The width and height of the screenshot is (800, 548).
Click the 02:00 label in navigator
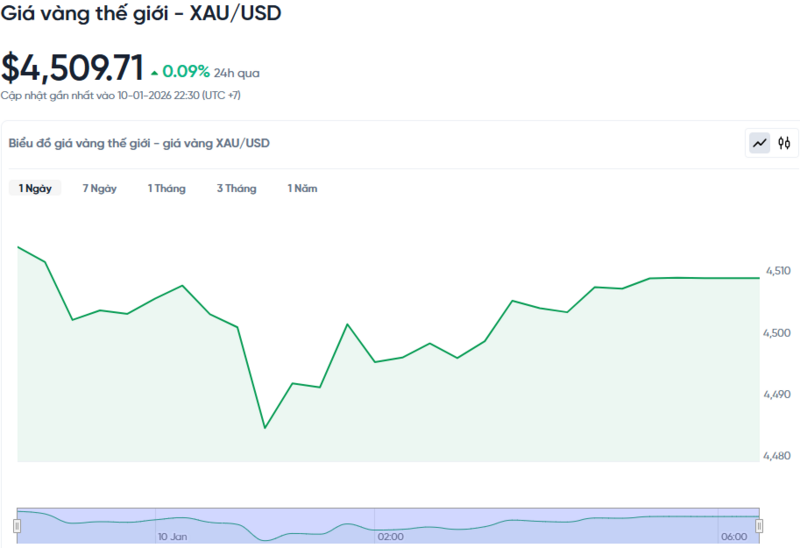coord(390,537)
